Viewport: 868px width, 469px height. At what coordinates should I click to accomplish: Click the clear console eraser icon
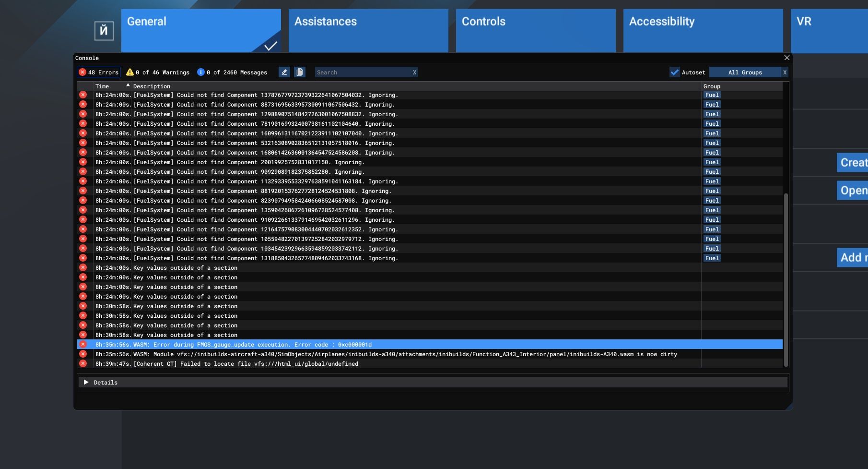[284, 72]
